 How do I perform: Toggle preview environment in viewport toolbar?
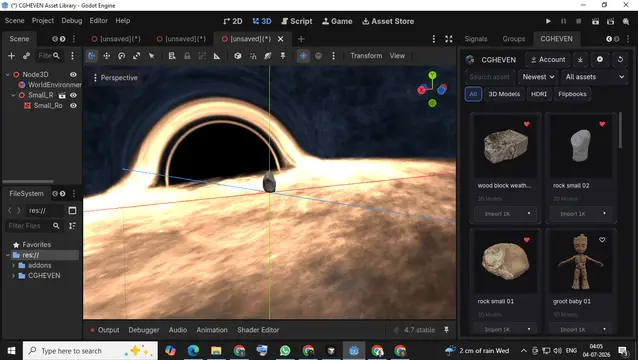click(319, 56)
